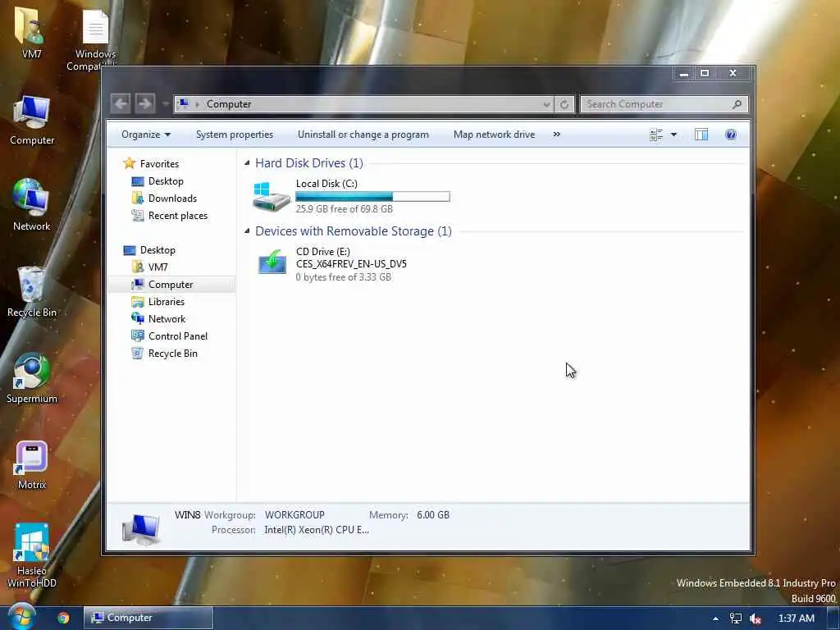Show more toolbar commands chevron
Image resolution: width=840 pixels, height=630 pixels.
coord(557,135)
